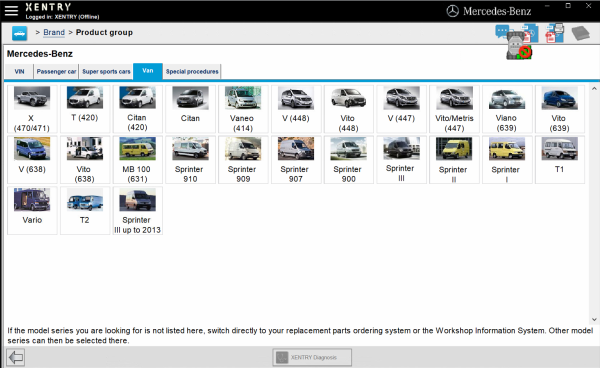
Task: Open the gray book manual icon
Action: 580,33
